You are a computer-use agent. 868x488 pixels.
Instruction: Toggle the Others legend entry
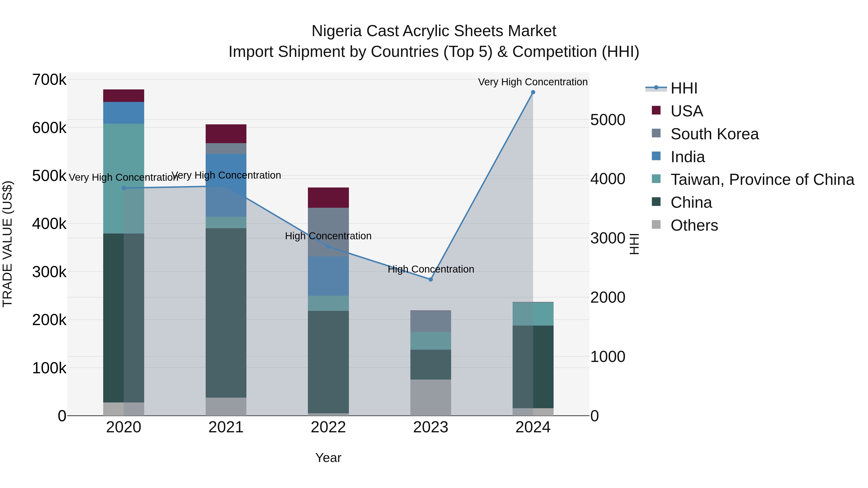[685, 225]
